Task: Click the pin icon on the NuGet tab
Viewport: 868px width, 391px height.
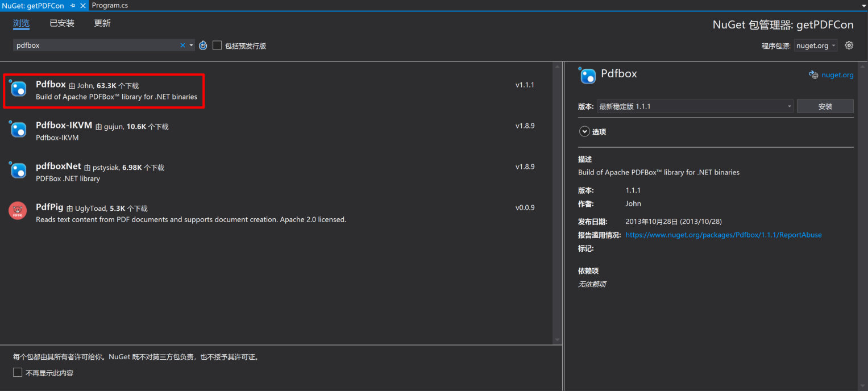Action: pos(73,5)
